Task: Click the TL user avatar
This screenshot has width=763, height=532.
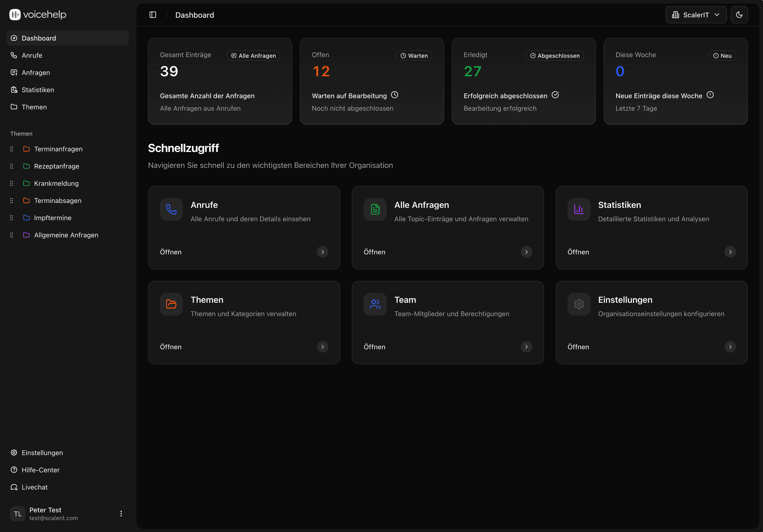Action: (18, 514)
